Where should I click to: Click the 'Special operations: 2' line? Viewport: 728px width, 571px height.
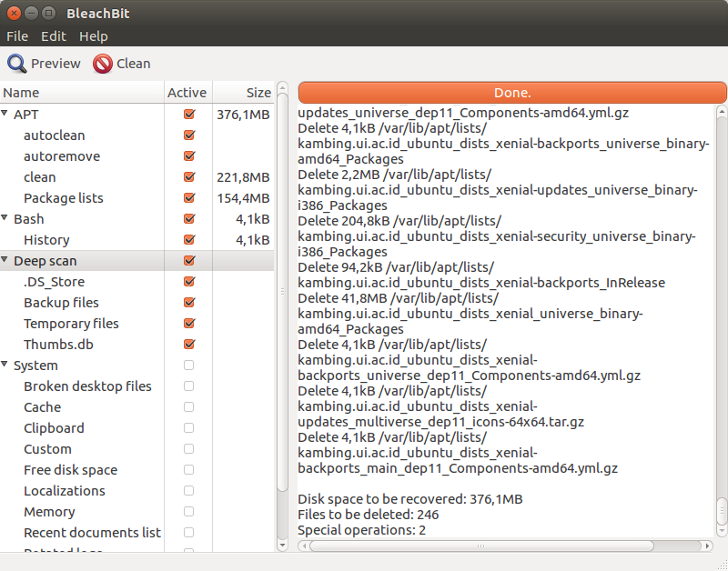361,530
